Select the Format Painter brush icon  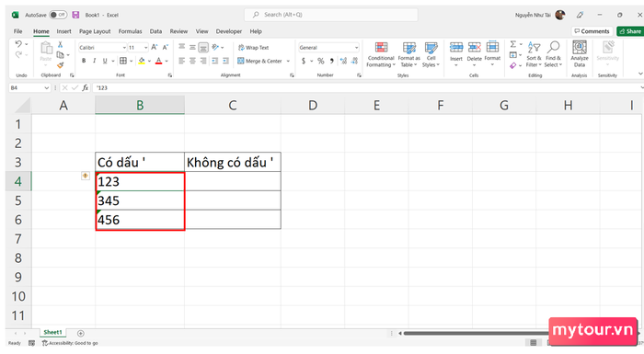(61, 65)
